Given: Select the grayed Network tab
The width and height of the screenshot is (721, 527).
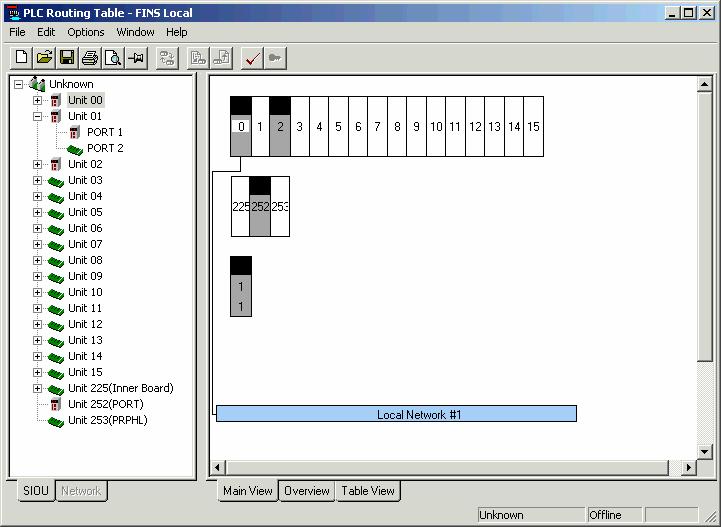Looking at the screenshot, I should point(81,491).
